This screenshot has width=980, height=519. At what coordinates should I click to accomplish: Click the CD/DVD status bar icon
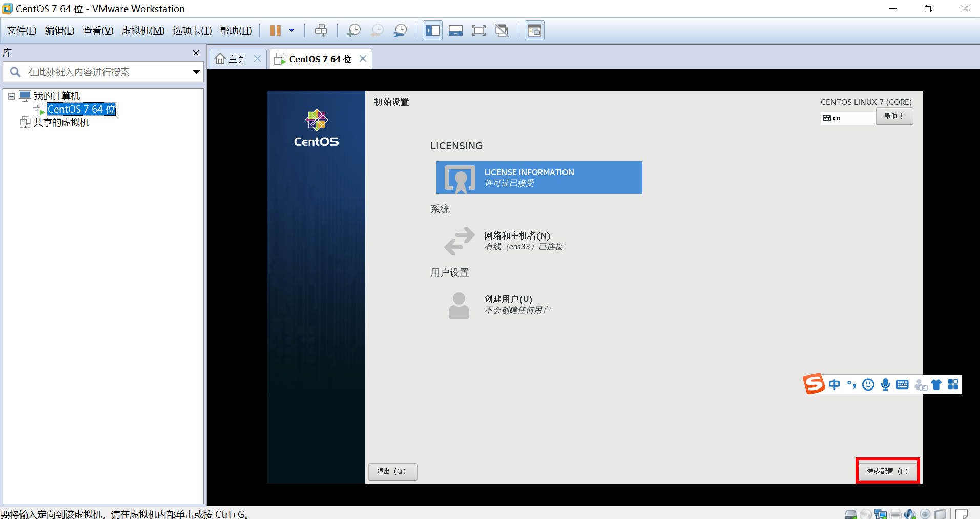pos(866,514)
